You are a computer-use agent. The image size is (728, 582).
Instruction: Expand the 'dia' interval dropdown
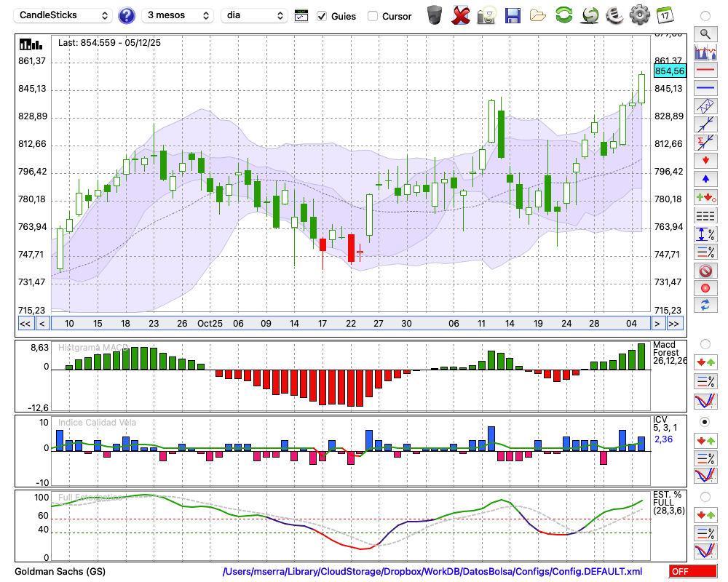(254, 15)
